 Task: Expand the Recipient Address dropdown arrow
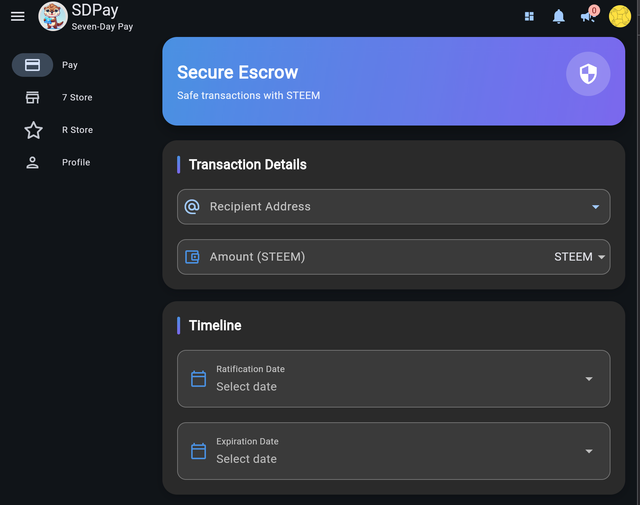pos(595,207)
